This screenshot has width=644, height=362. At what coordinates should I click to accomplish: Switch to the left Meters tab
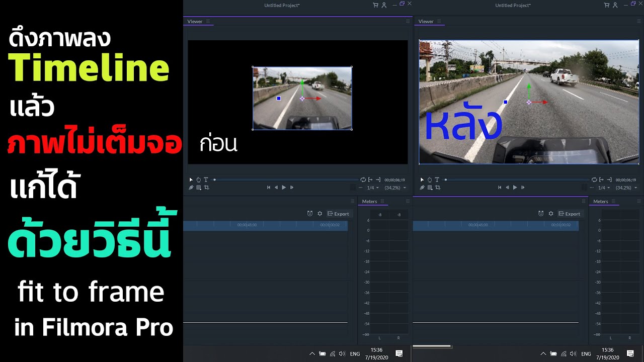click(369, 201)
